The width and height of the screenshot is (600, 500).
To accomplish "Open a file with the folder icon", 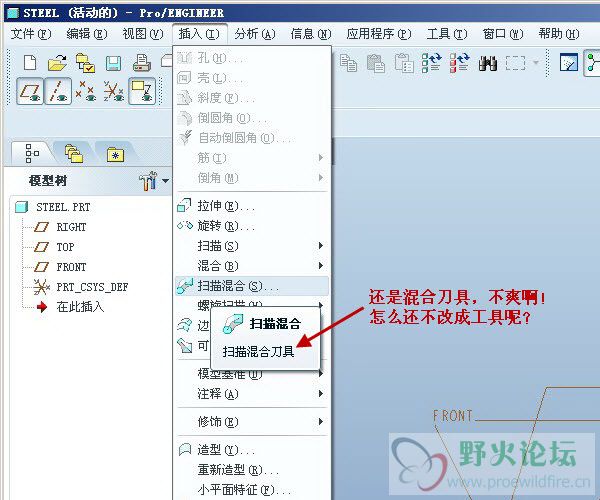I will pyautogui.click(x=57, y=63).
